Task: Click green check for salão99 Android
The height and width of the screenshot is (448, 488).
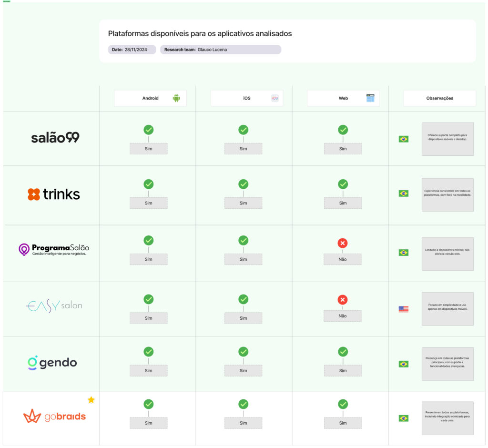Action: pos(149,130)
